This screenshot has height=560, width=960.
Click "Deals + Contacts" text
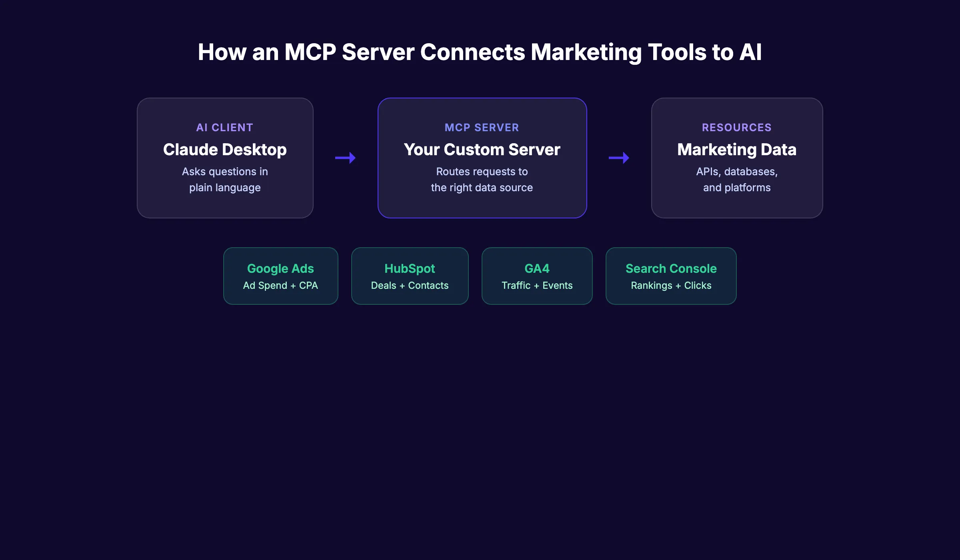pyautogui.click(x=410, y=286)
